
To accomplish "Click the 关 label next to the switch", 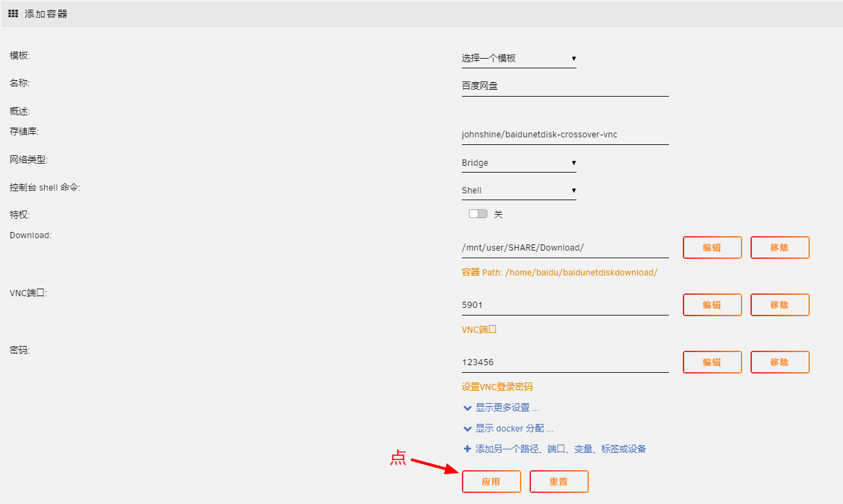I will pyautogui.click(x=498, y=215).
